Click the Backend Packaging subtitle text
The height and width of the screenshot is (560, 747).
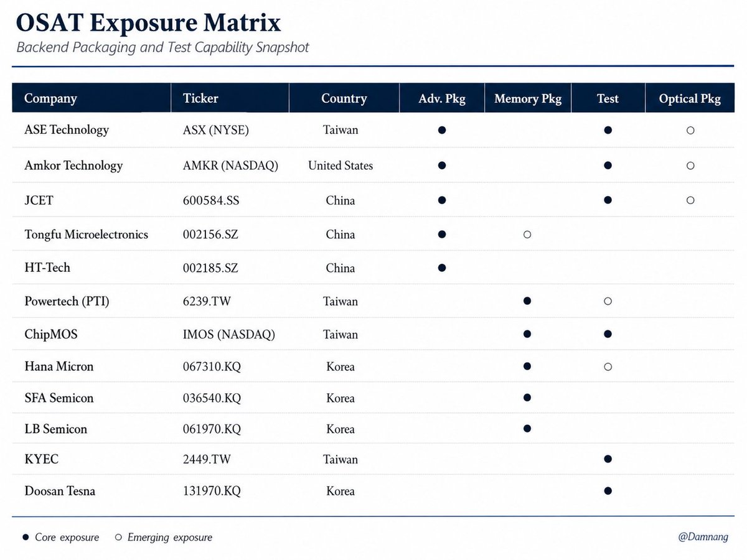162,48
